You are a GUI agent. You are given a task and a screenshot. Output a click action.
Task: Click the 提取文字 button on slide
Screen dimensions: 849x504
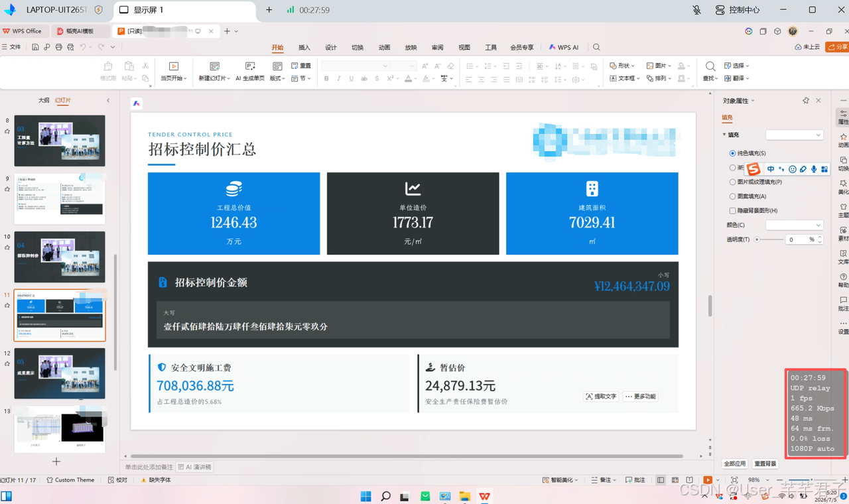[601, 397]
